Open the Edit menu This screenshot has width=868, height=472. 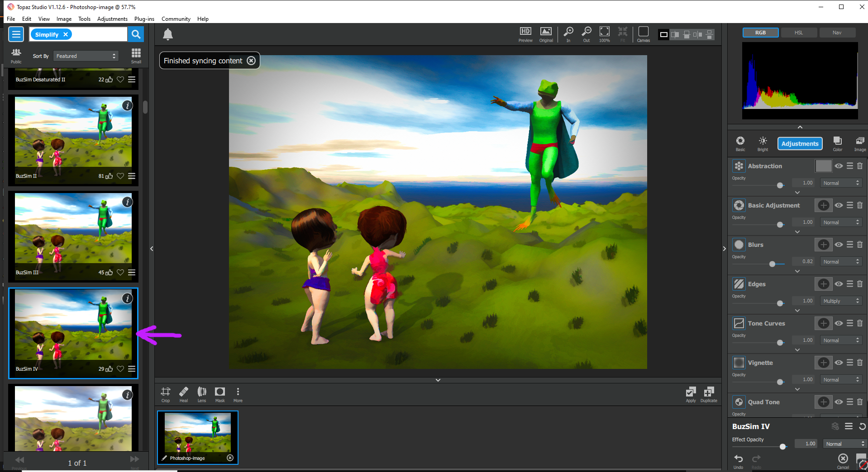27,19
